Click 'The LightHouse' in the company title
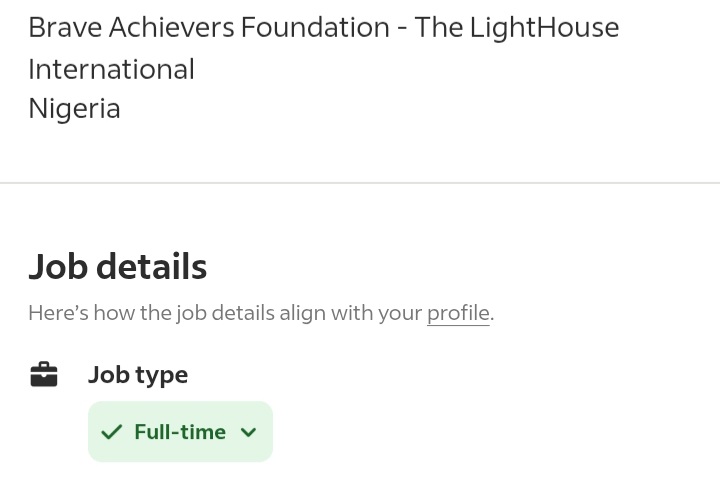Viewport: 720px width, 502px height. tap(517, 28)
